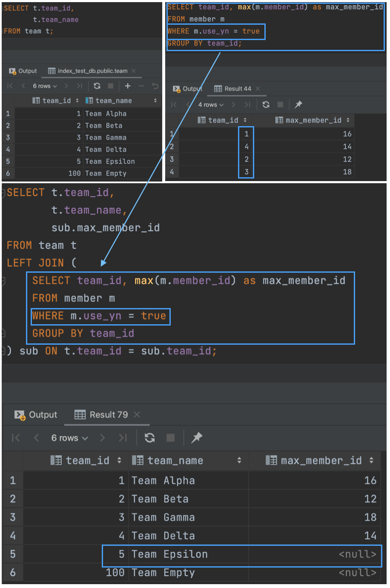Pin the Result 79 tab
This screenshot has width=390, height=588.
[x=197, y=438]
